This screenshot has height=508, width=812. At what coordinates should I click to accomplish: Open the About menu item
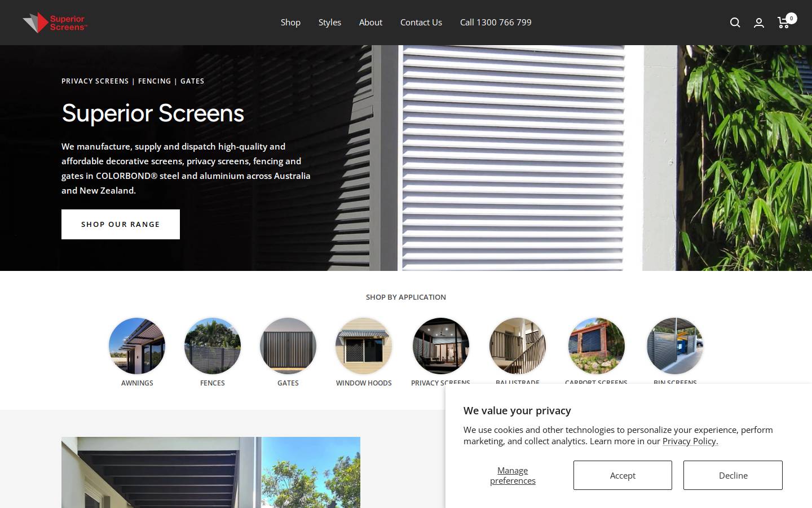click(x=370, y=22)
